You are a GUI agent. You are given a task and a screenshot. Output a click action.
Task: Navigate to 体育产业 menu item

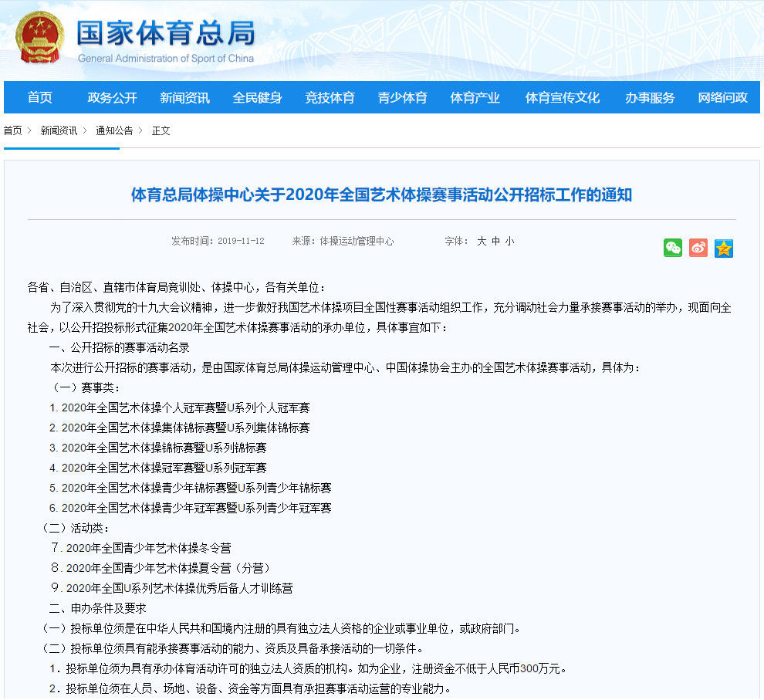475,97
